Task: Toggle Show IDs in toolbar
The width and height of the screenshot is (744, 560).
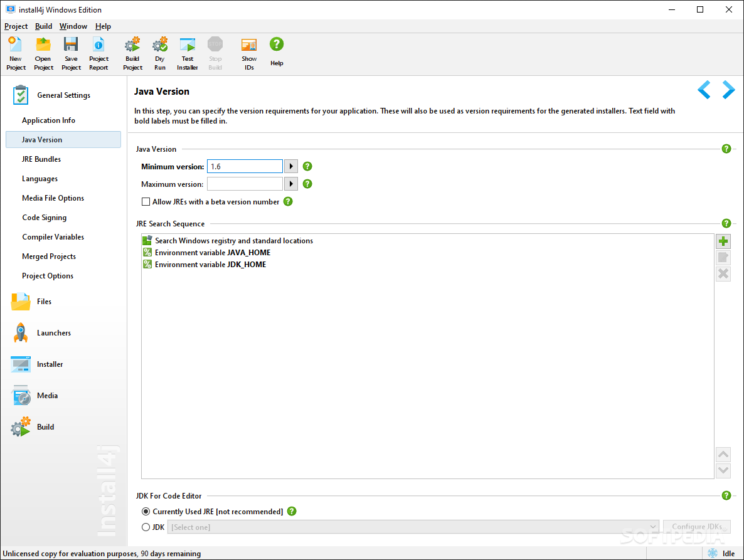Action: tap(249, 53)
